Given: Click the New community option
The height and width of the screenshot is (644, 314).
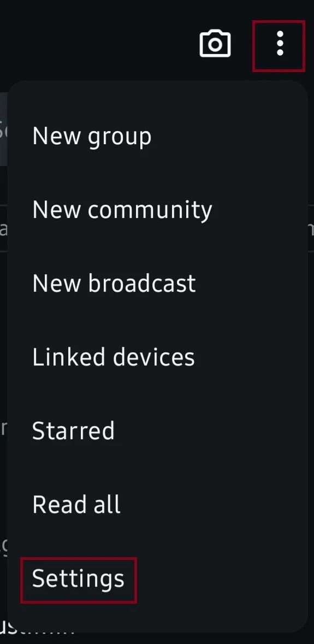Looking at the screenshot, I should tap(157, 209).
